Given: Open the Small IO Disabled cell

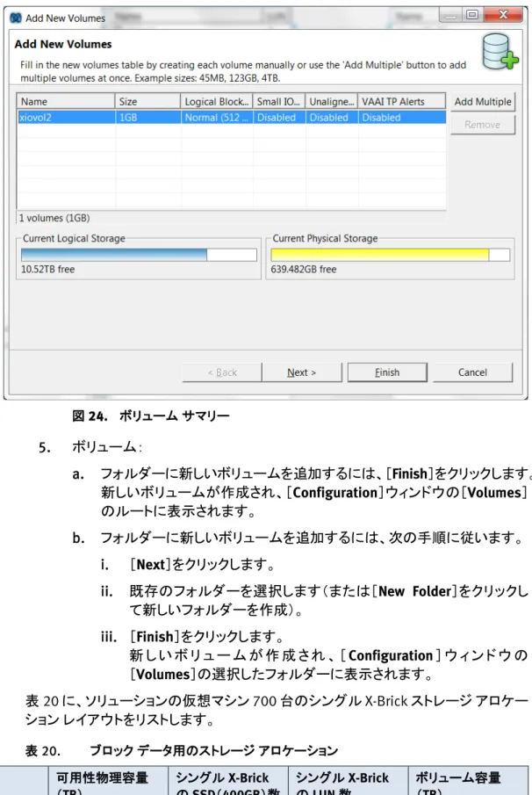Looking at the screenshot, I should (279, 117).
